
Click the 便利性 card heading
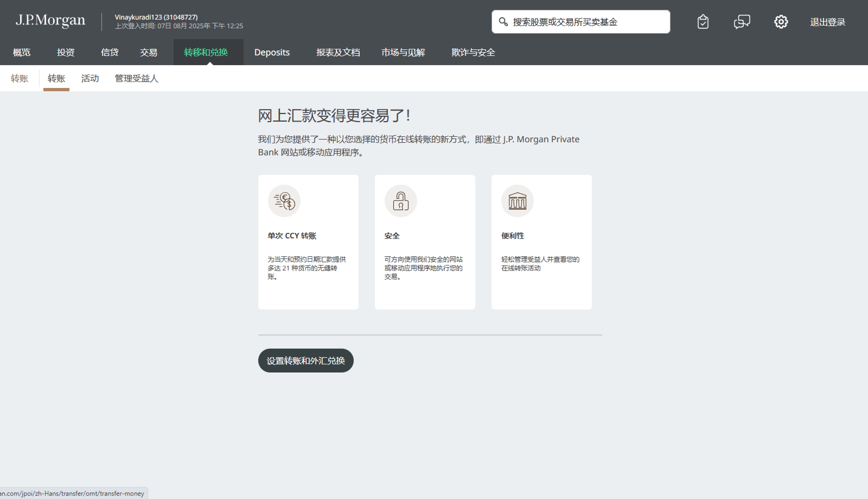point(513,236)
